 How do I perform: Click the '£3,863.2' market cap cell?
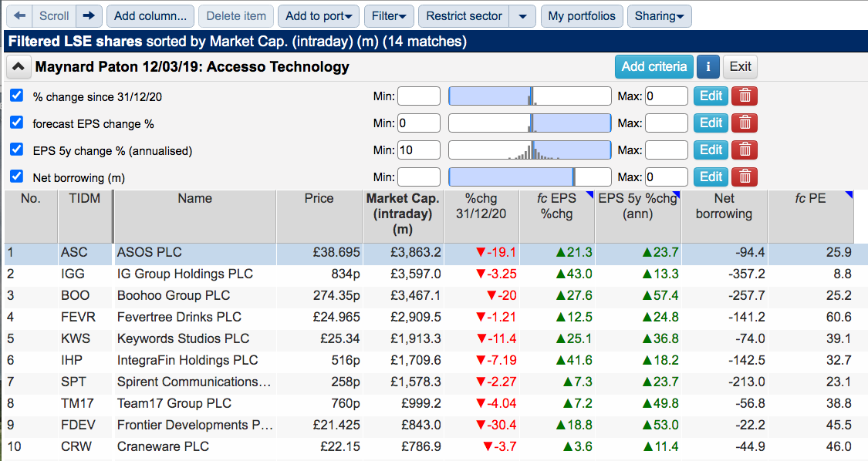pyautogui.click(x=403, y=252)
